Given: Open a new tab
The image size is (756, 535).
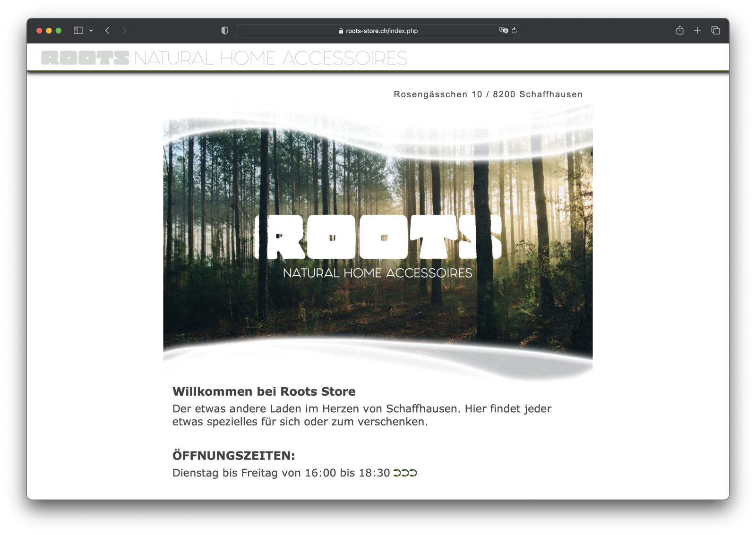Looking at the screenshot, I should tap(697, 31).
